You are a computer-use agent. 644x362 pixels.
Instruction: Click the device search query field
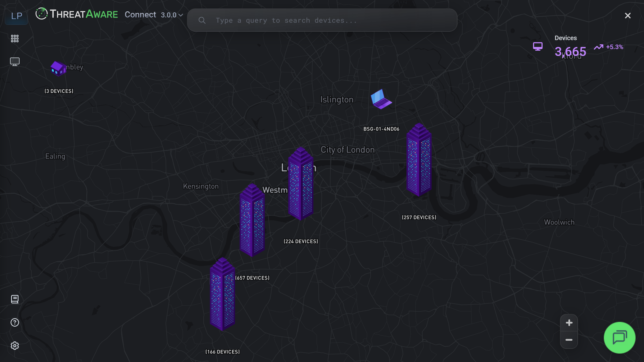tap(322, 20)
